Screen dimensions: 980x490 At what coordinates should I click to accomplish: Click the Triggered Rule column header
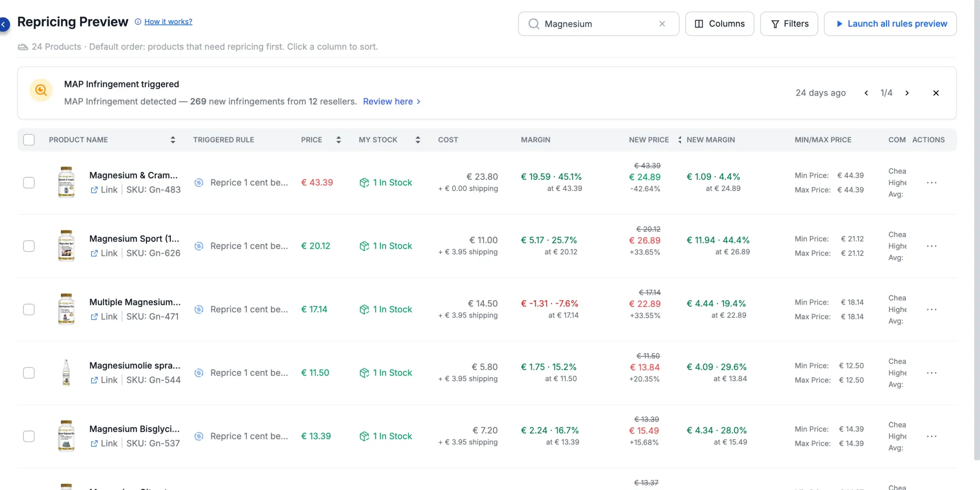tap(224, 140)
